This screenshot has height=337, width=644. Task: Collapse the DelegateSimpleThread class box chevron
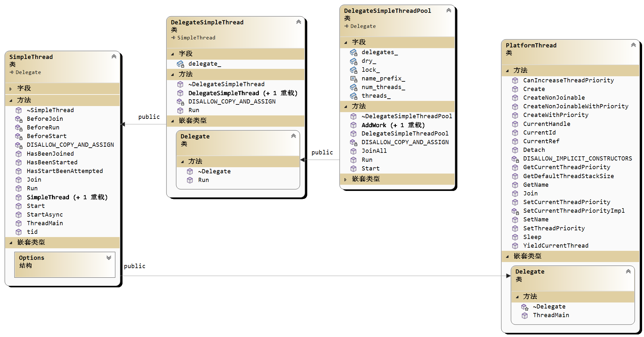(x=299, y=22)
